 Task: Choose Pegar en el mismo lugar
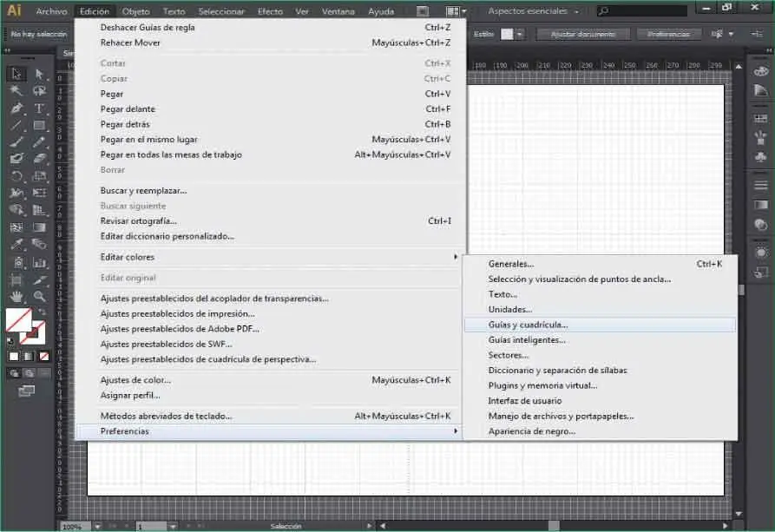[x=271, y=140]
